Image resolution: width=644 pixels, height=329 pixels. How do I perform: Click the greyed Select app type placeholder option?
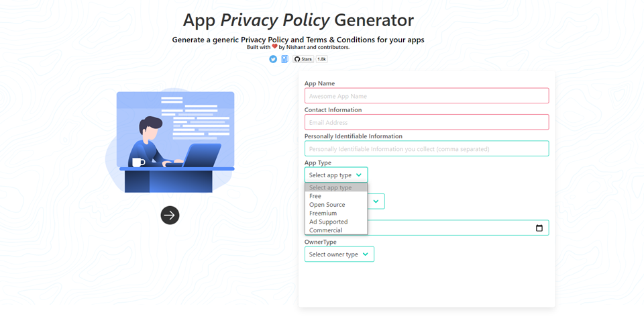331,187
